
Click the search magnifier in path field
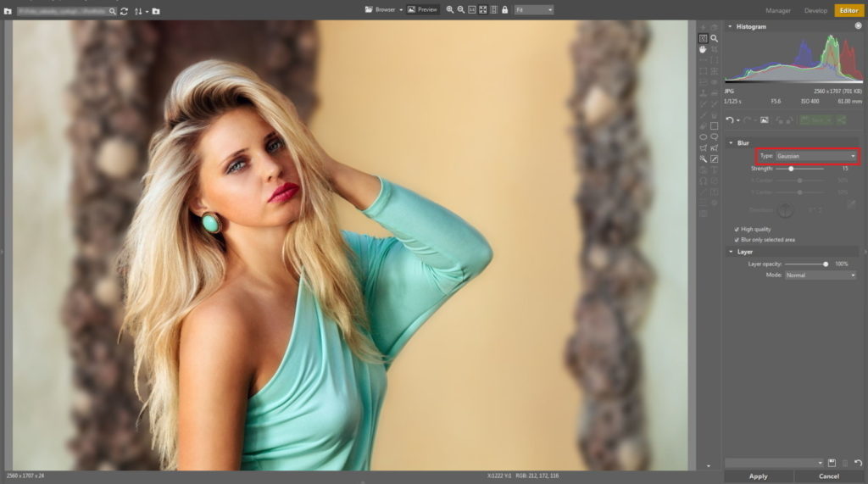click(x=113, y=11)
